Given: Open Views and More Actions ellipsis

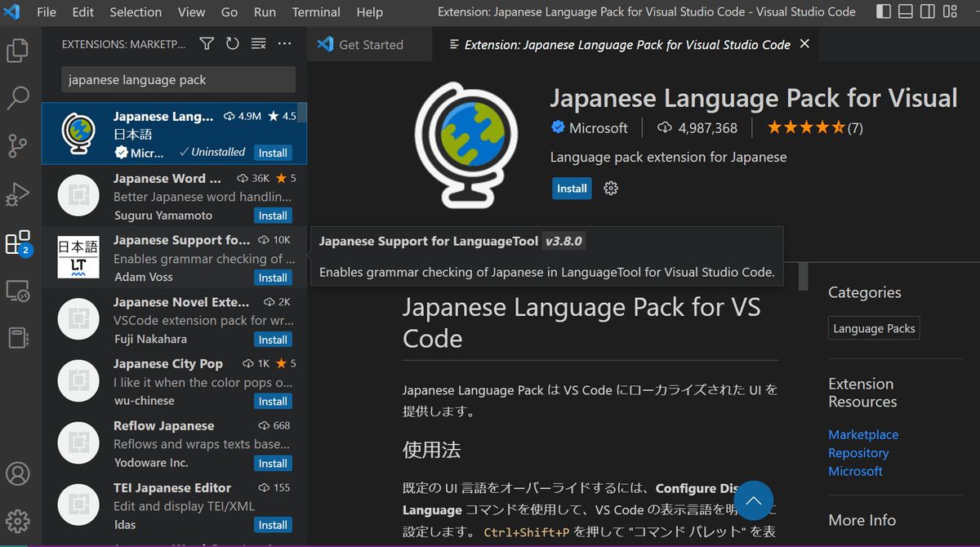Looking at the screenshot, I should tap(284, 44).
